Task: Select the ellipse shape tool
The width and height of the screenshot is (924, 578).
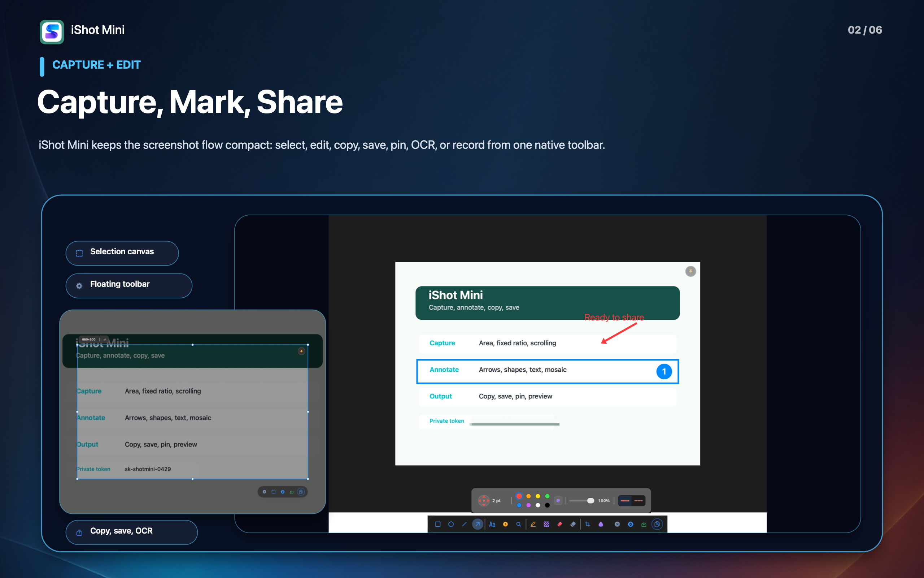Action: pyautogui.click(x=451, y=524)
